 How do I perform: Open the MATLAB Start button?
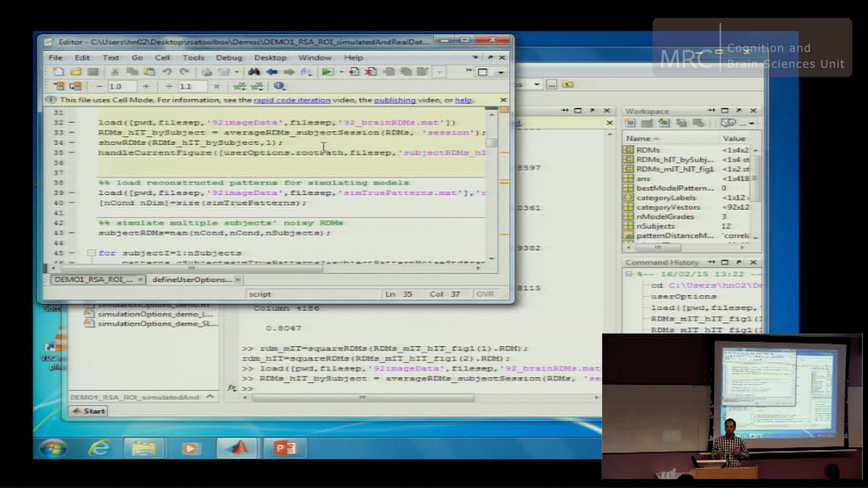89,411
